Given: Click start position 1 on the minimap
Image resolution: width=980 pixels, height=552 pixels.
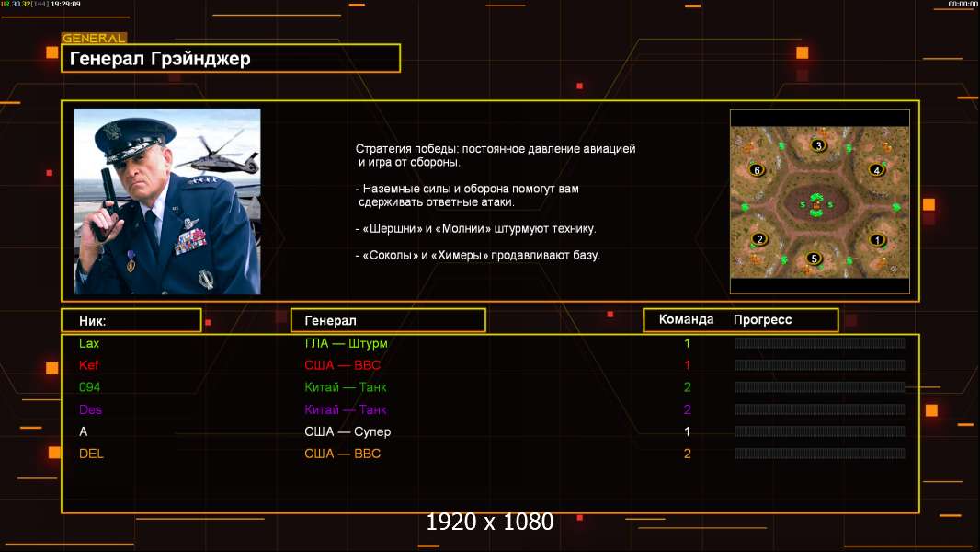Looking at the screenshot, I should (877, 240).
